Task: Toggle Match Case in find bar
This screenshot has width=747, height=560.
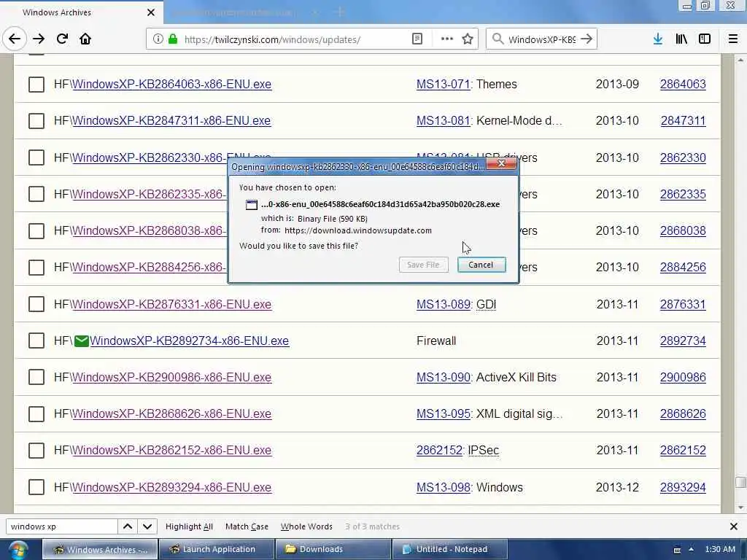Action: point(247,526)
